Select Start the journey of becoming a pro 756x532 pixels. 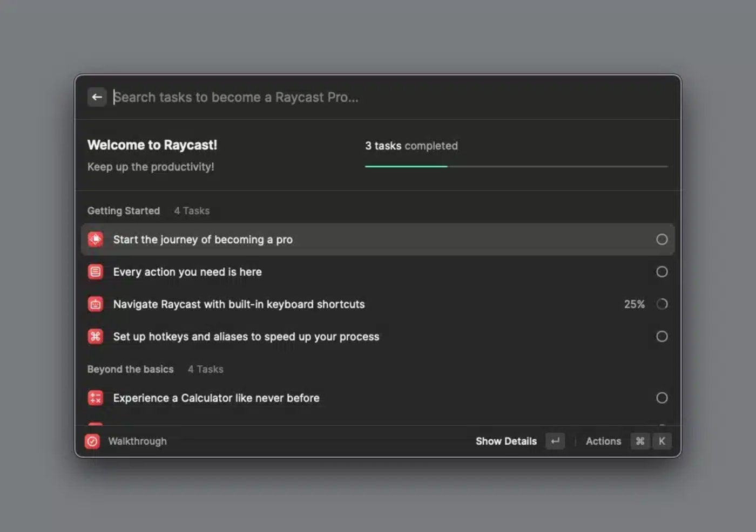point(378,239)
